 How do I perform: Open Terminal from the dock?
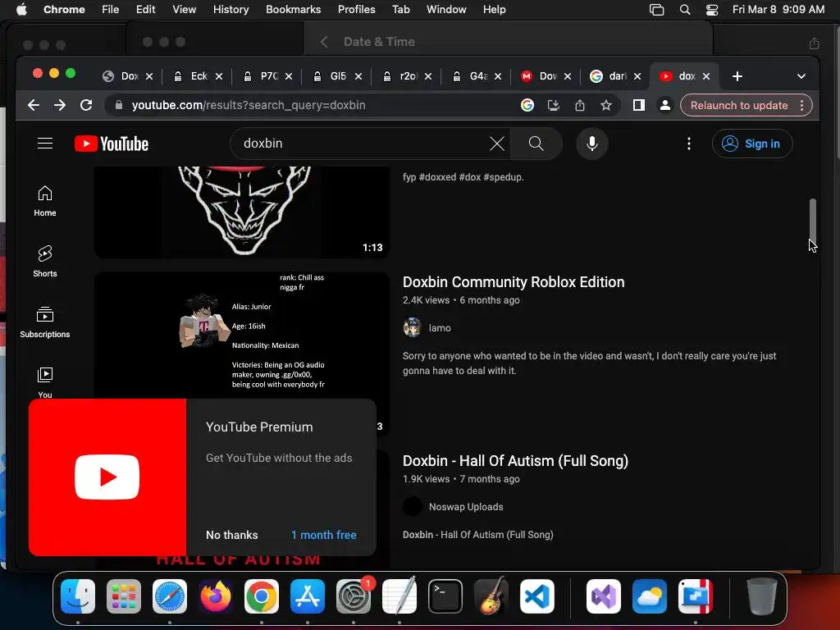[x=445, y=596]
